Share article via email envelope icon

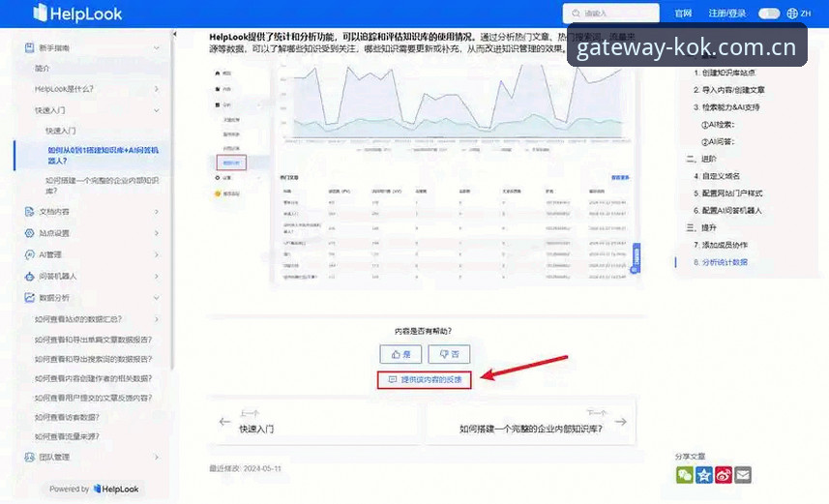743,475
